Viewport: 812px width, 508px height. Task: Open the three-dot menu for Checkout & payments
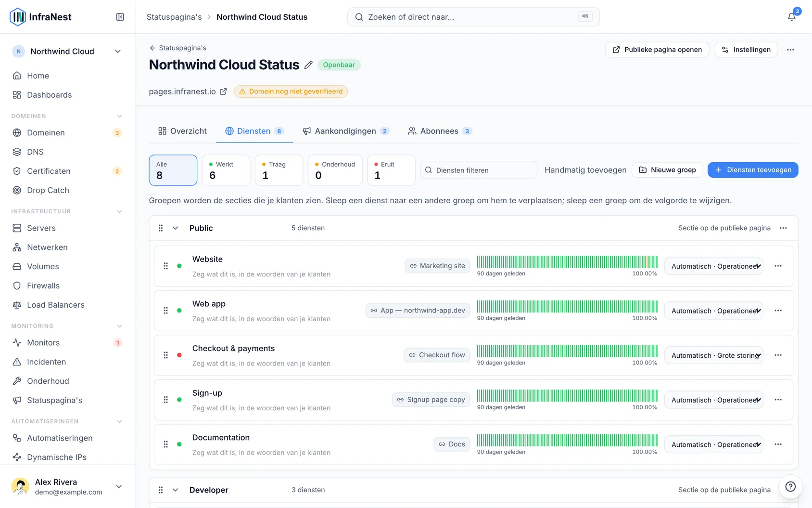tap(778, 355)
